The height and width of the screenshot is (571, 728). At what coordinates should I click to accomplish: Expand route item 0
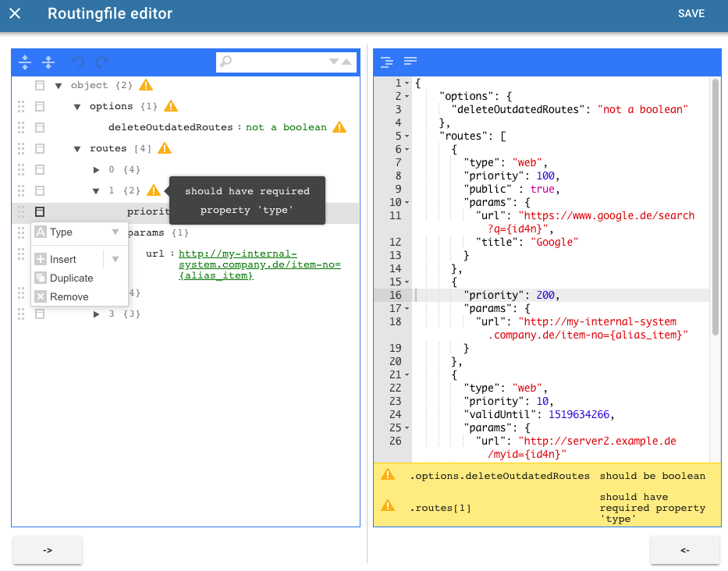click(96, 170)
